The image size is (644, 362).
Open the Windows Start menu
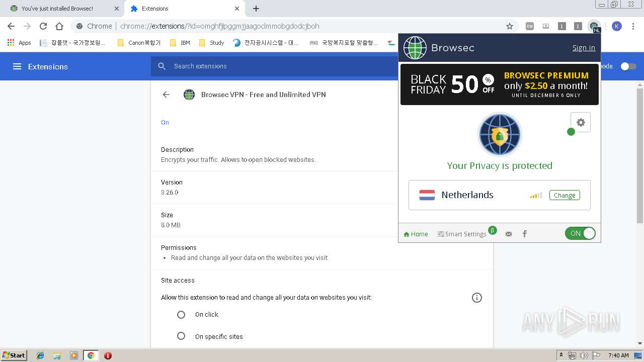coord(14,355)
